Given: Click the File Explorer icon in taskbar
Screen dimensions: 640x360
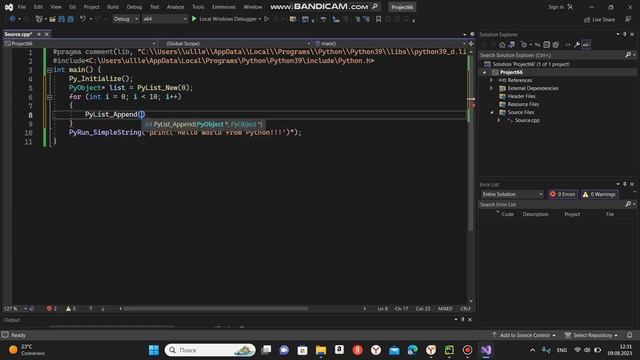Looking at the screenshot, I should click(x=321, y=350).
